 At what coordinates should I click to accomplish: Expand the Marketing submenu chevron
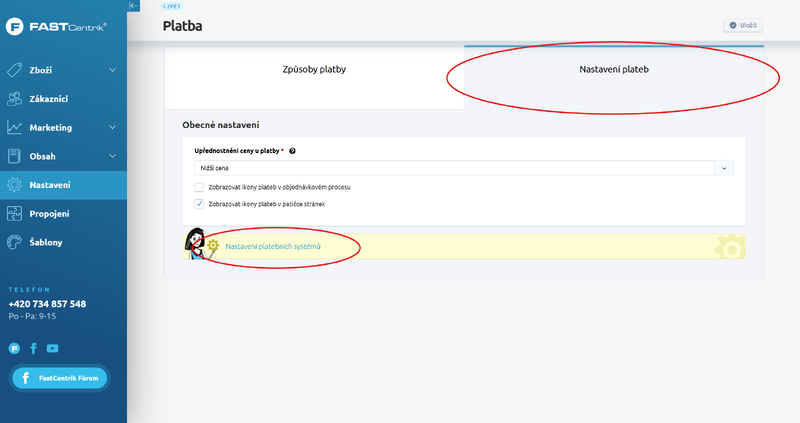(112, 128)
